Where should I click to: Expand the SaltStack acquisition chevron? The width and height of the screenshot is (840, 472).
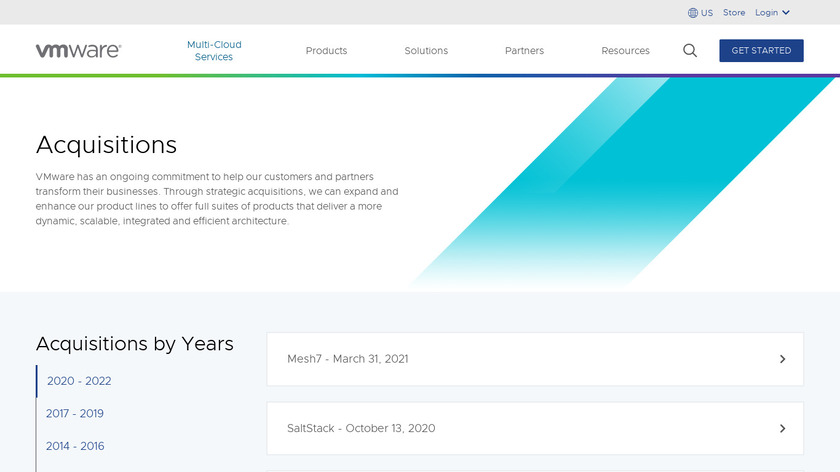tap(782, 429)
